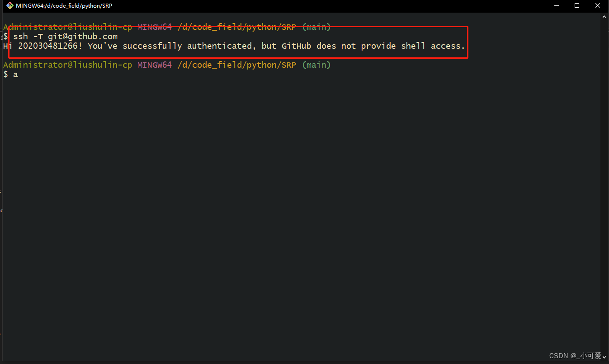Maximize the MINGW64 terminal window
This screenshot has width=609, height=364.
[577, 6]
